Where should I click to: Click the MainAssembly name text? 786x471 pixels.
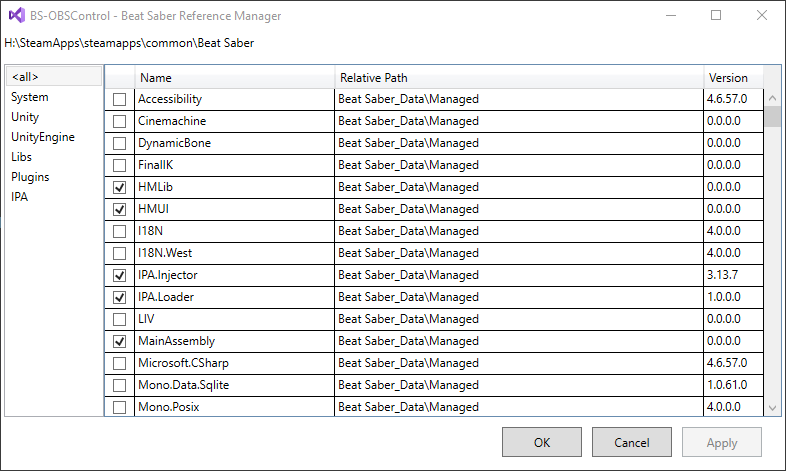176,341
